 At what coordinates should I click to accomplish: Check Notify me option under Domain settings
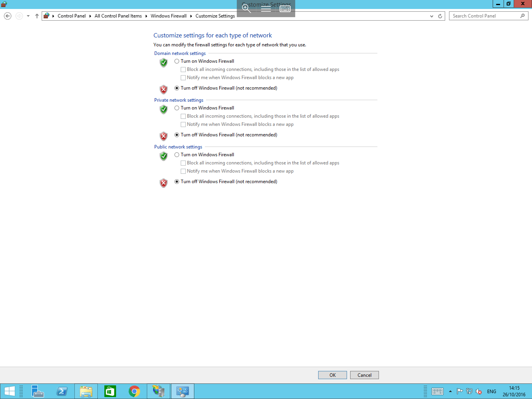pyautogui.click(x=183, y=78)
